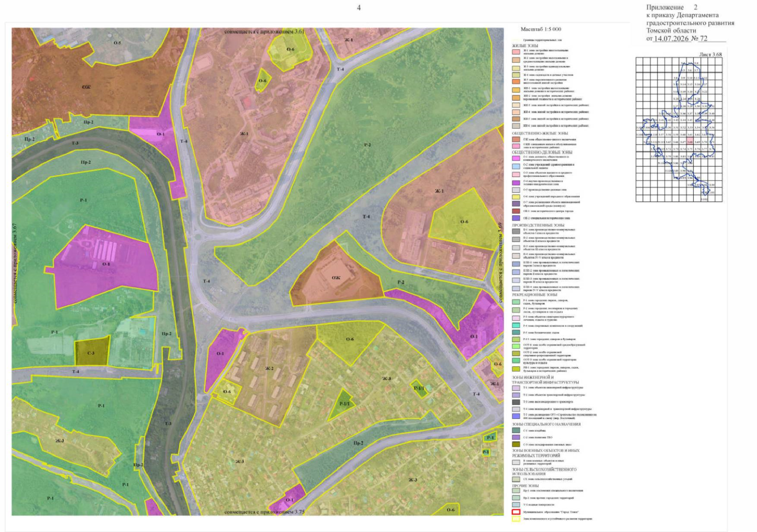Click the 'ОБЩЕСТВЕННО-ЖИЛЫЕ ЗОНЫ' legend heading
The height and width of the screenshot is (532, 757).
tap(540, 133)
